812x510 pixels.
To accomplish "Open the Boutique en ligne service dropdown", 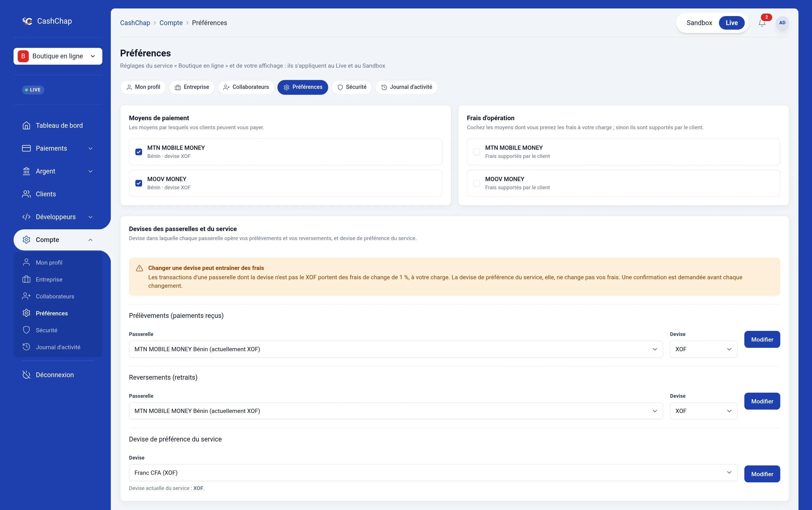I will (58, 56).
